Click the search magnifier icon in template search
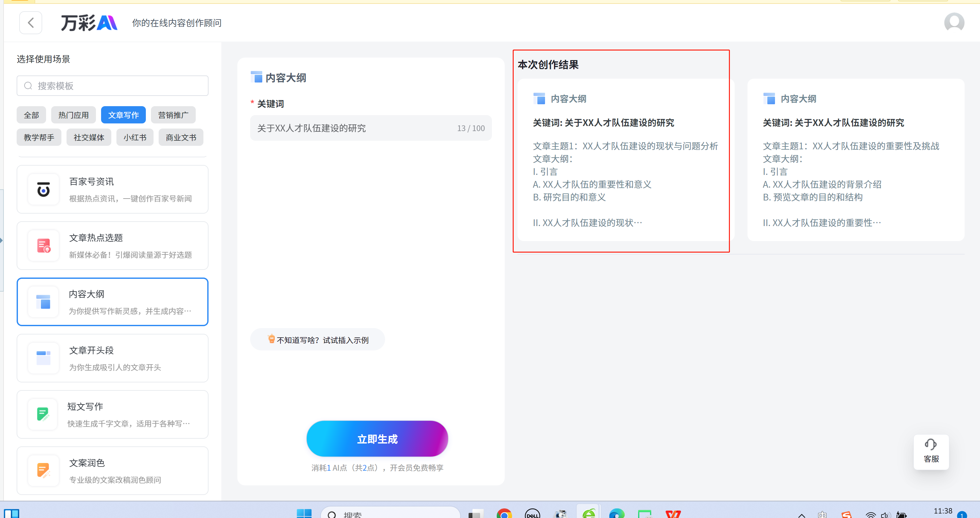 (28, 86)
